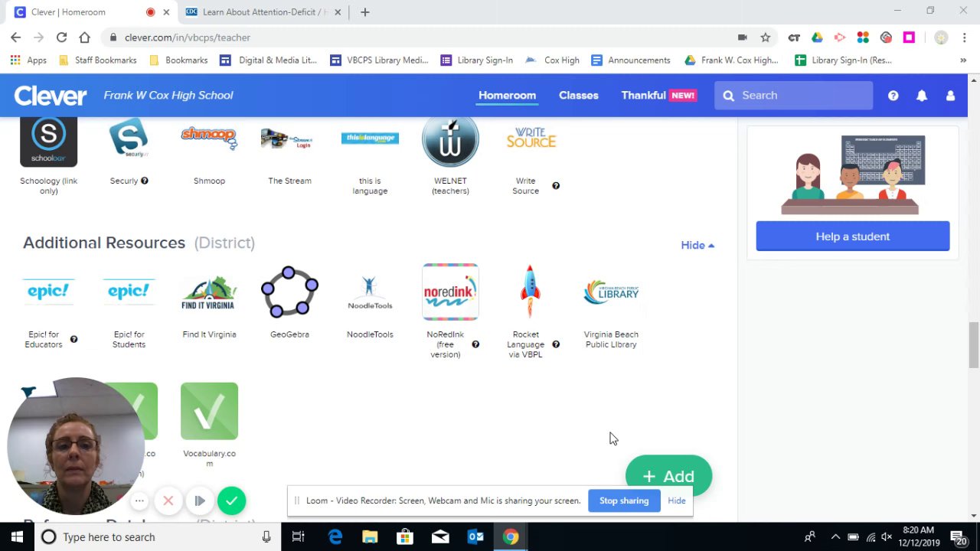Viewport: 980px width, 551px height.
Task: Show more bookmarks overflow chevron
Action: click(x=963, y=60)
